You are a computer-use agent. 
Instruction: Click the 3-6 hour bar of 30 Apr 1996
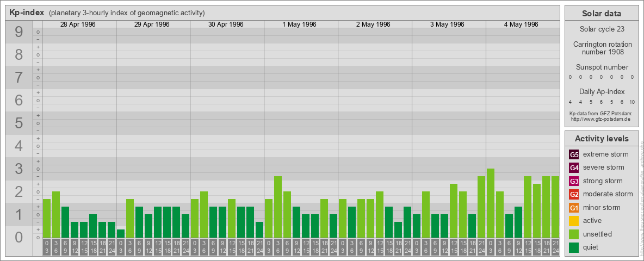click(x=204, y=215)
